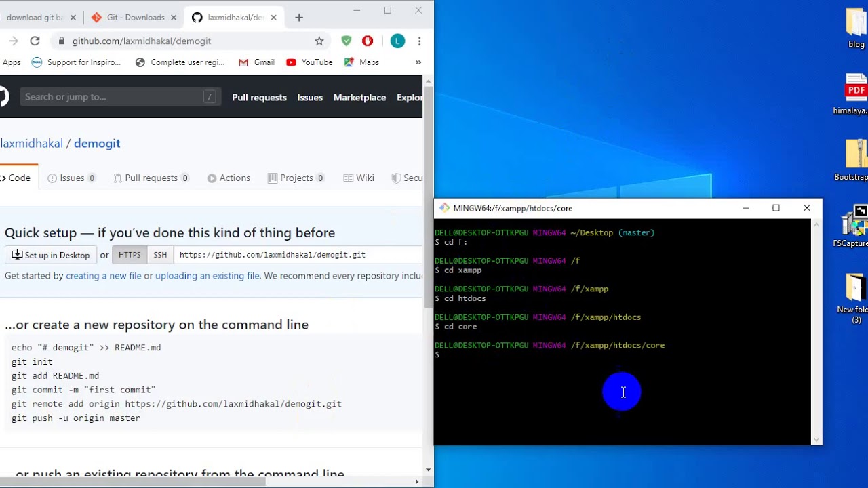Image resolution: width=868 pixels, height=488 pixels.
Task: Select the repository Issues tab
Action: pyautogui.click(x=72, y=178)
